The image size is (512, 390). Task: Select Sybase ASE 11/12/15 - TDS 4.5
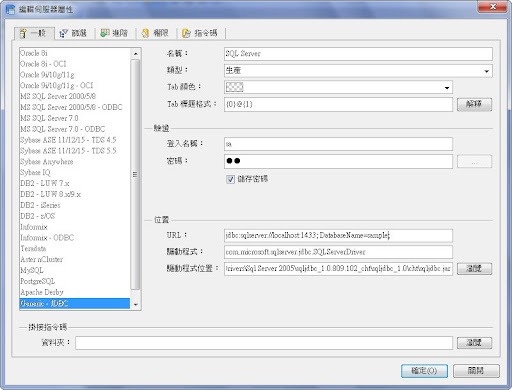[75, 140]
